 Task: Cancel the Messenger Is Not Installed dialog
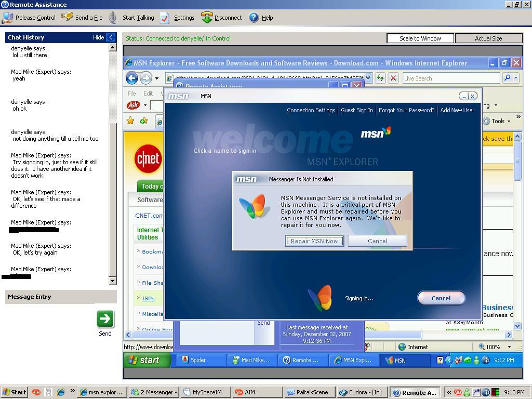pyautogui.click(x=377, y=241)
